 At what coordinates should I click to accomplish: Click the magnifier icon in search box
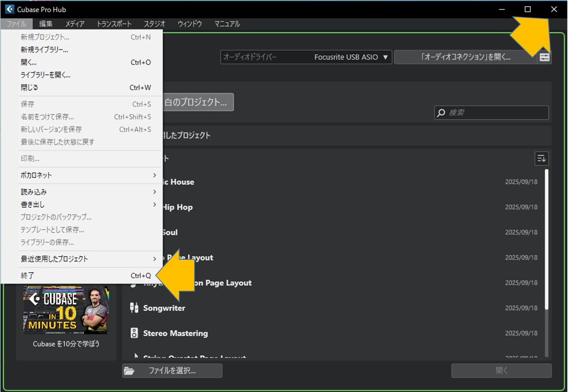[x=441, y=113]
